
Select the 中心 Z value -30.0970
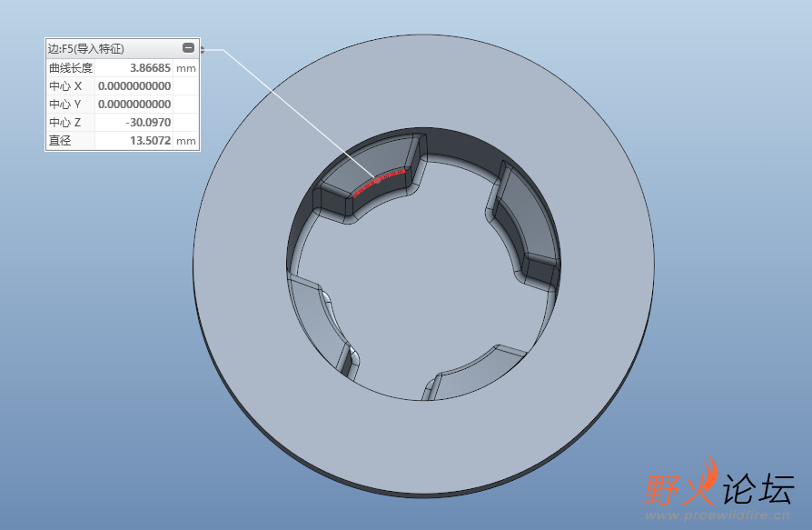pyautogui.click(x=148, y=122)
